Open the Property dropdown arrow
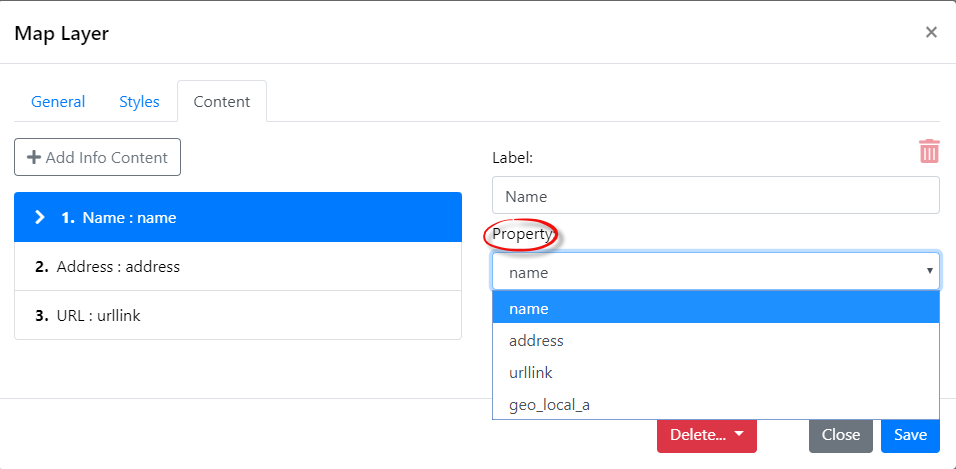This screenshot has height=469, width=956. click(930, 270)
